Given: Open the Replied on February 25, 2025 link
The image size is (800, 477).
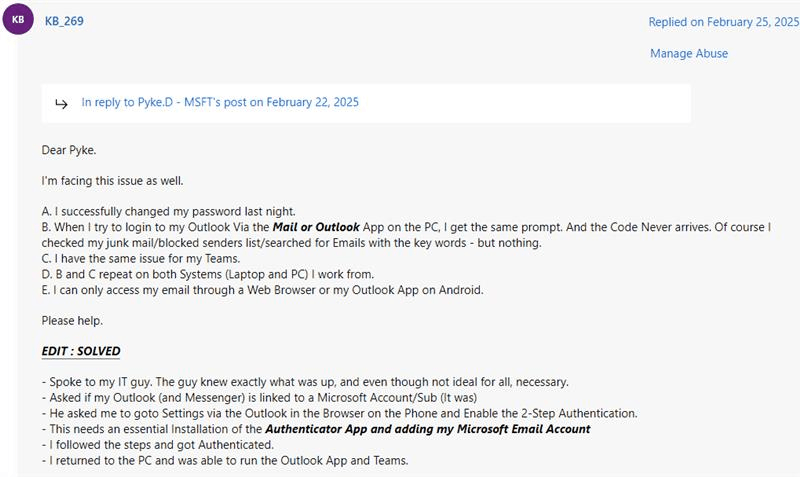Looking at the screenshot, I should (x=723, y=22).
